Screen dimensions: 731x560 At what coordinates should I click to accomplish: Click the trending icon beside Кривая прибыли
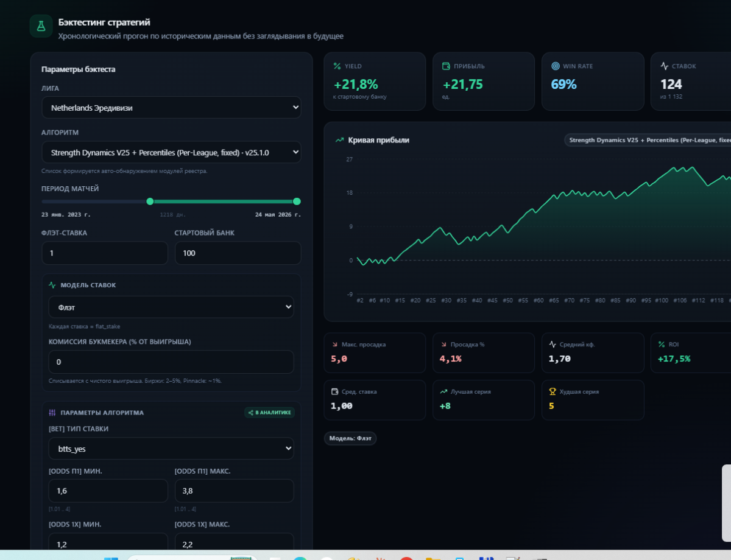coord(340,140)
